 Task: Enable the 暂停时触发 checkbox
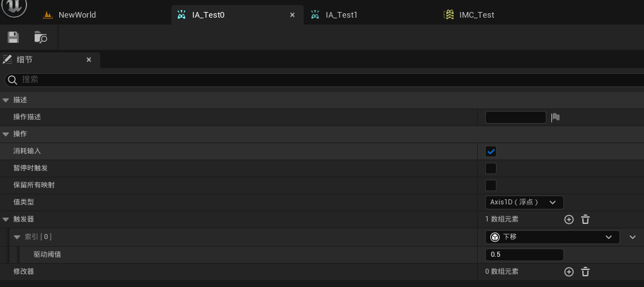pos(491,168)
